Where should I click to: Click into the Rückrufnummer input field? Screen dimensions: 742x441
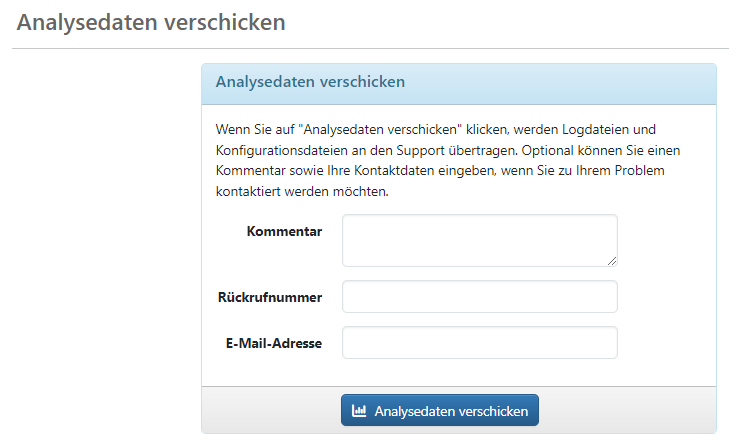[479, 297]
